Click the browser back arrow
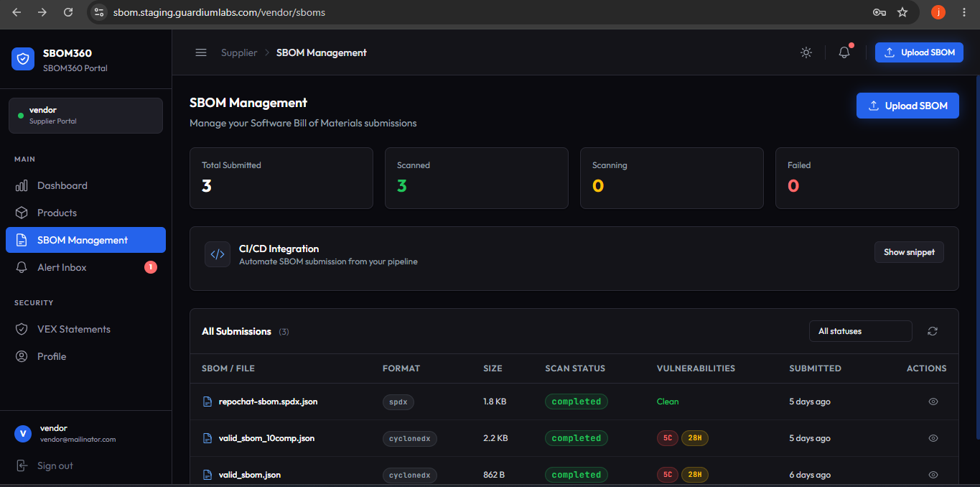Screen dimensions: 980x487 17,12
